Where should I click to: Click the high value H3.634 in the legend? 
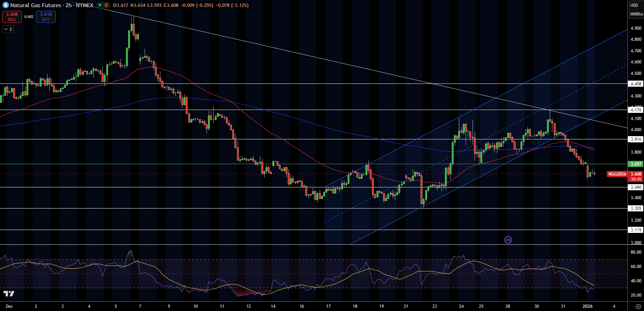(x=137, y=5)
